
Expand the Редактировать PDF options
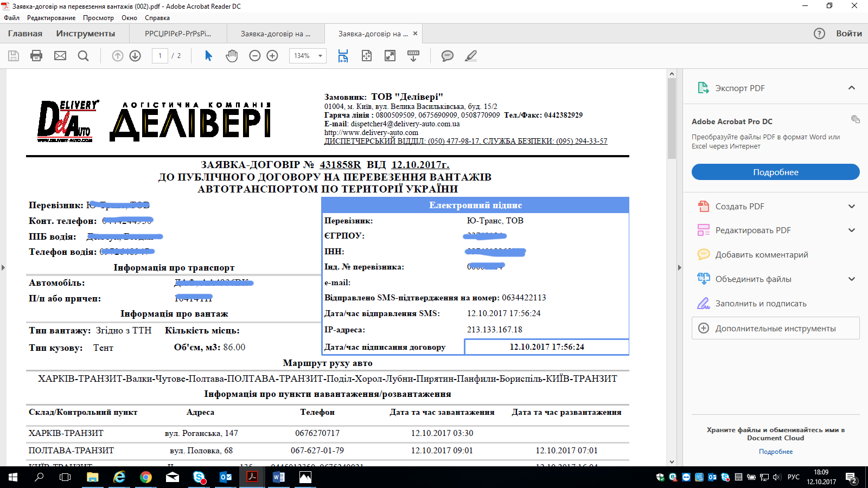[x=852, y=230]
